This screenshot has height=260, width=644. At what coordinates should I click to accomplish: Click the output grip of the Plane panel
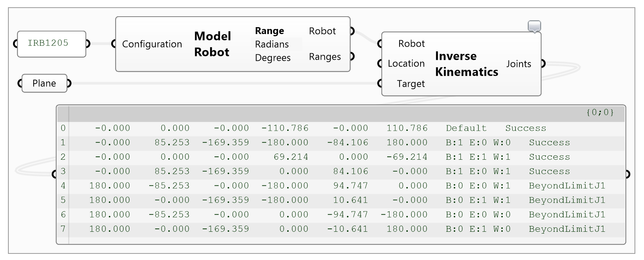[70, 83]
